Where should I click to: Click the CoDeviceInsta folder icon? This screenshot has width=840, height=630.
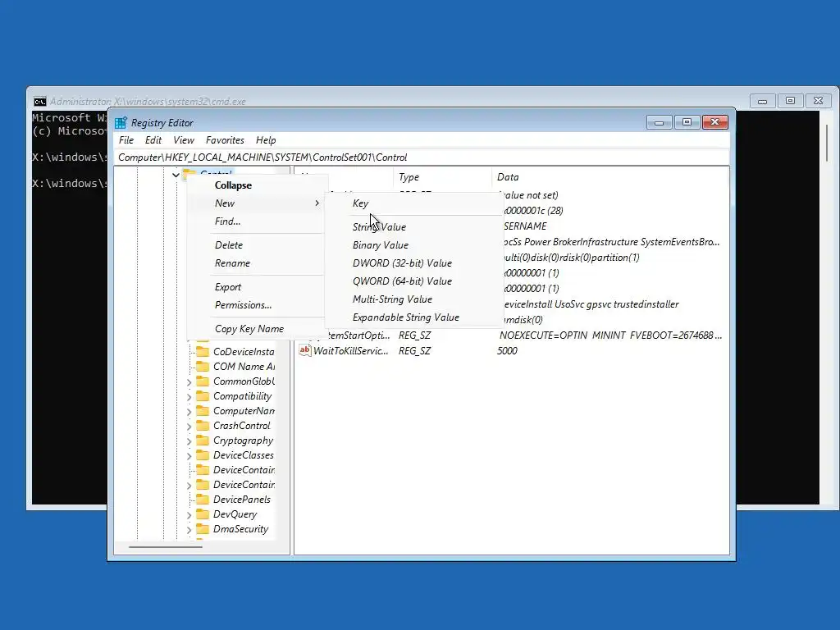[x=203, y=351]
